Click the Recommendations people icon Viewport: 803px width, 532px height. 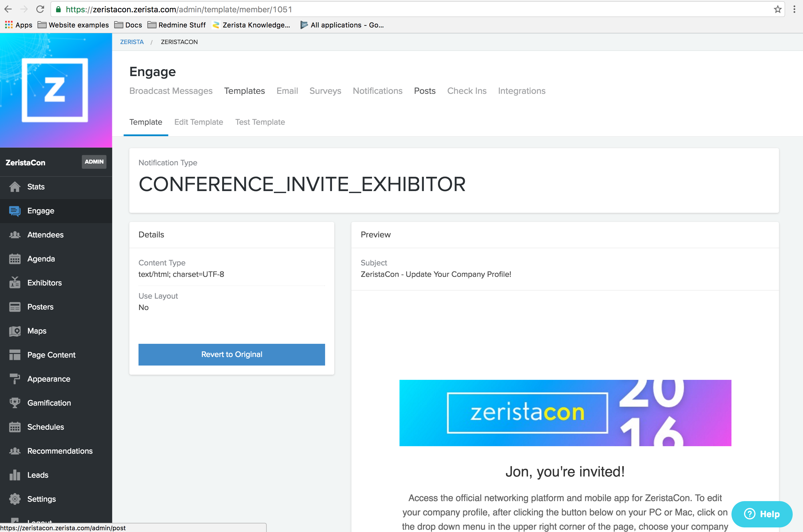(x=15, y=451)
